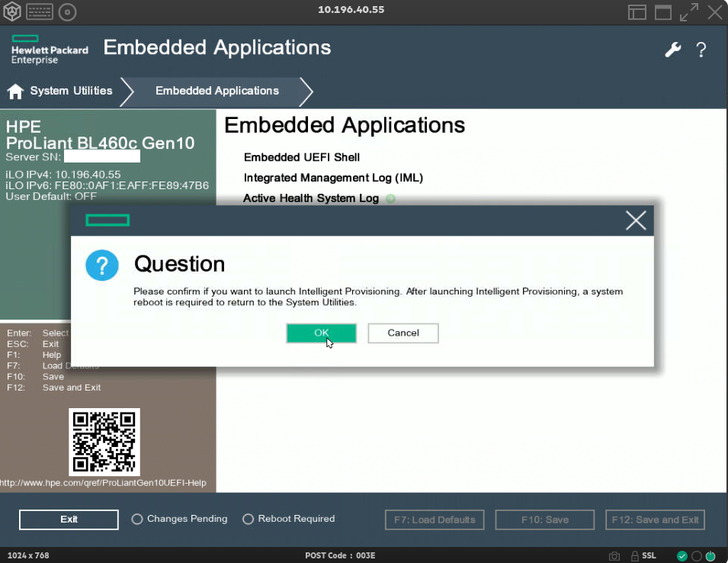
Task: Click the blue question mark dialog icon
Action: point(102,265)
